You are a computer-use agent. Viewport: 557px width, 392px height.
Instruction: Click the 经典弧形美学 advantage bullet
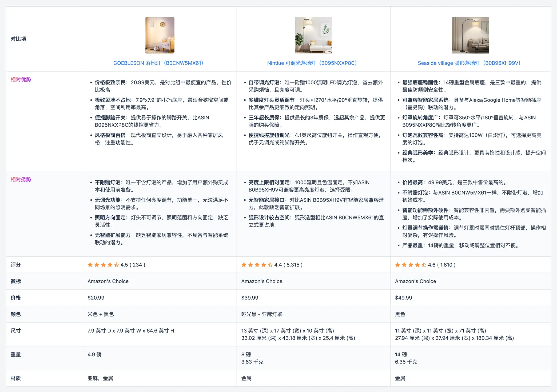(474, 157)
